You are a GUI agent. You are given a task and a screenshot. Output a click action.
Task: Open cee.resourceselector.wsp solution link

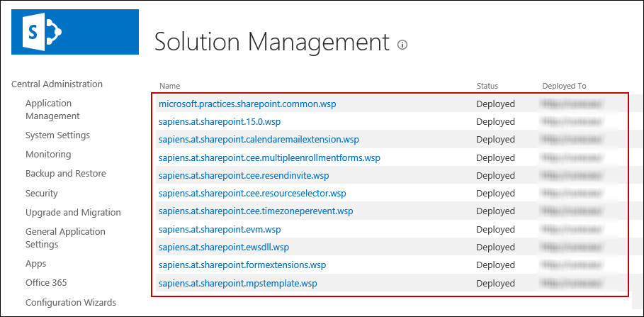tap(252, 193)
